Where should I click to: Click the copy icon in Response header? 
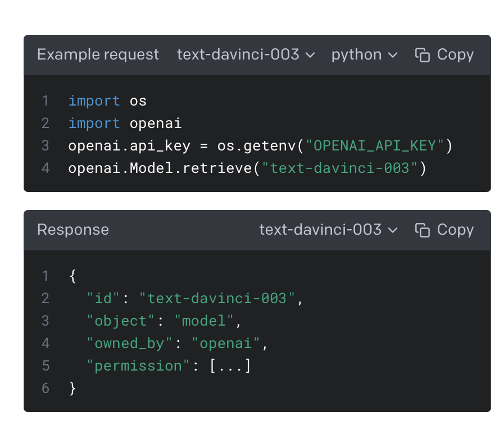pos(422,230)
